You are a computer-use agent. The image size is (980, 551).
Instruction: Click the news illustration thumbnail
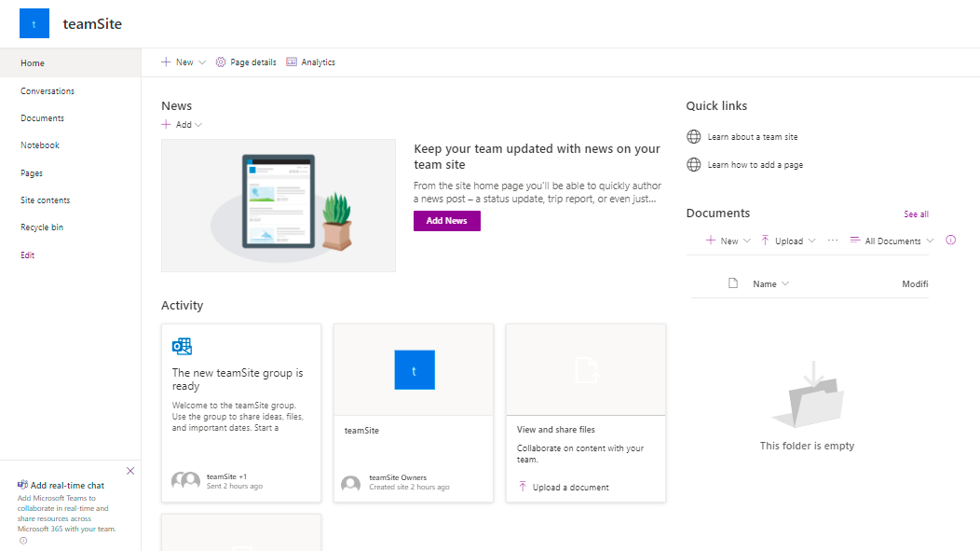pos(279,206)
